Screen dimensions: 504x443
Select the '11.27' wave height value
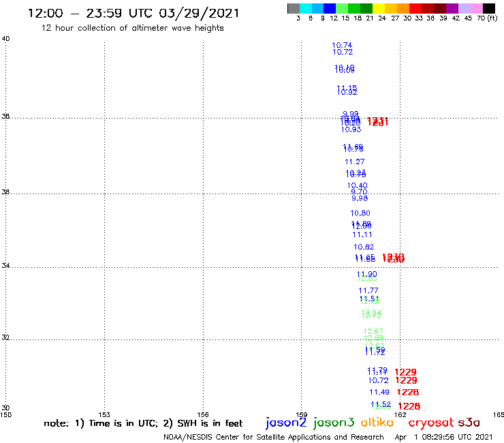click(x=355, y=162)
